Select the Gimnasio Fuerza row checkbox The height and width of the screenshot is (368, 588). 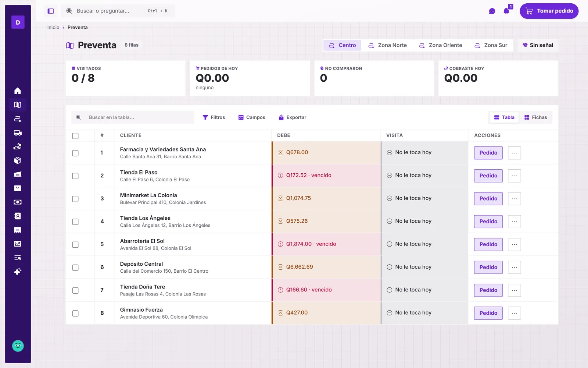[75, 313]
